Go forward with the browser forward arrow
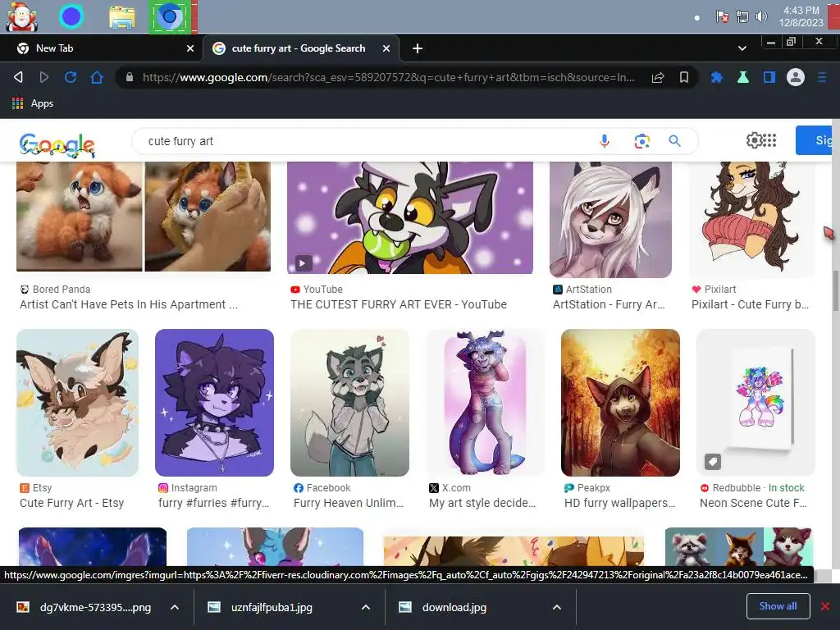Viewport: 840px width, 630px height. 44,77
